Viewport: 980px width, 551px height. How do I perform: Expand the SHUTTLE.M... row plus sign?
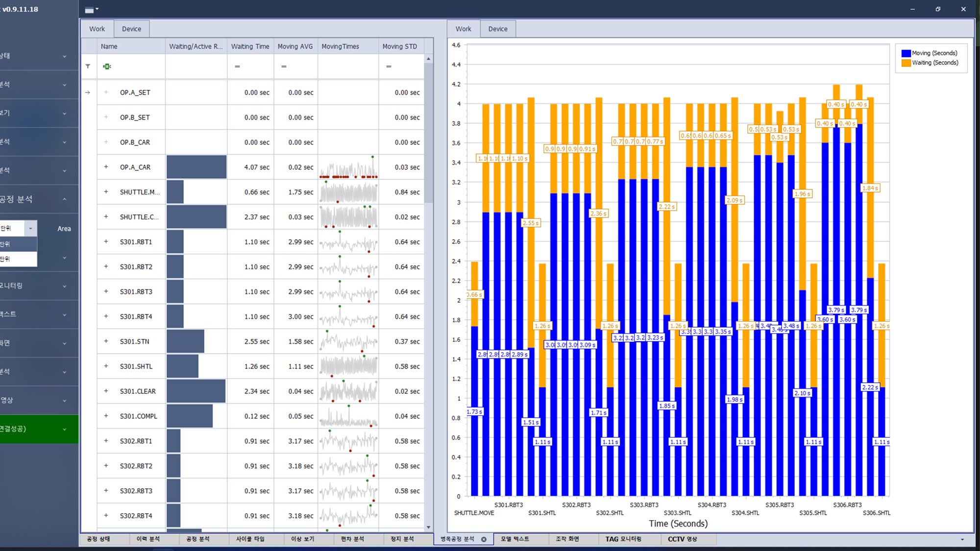coord(106,192)
